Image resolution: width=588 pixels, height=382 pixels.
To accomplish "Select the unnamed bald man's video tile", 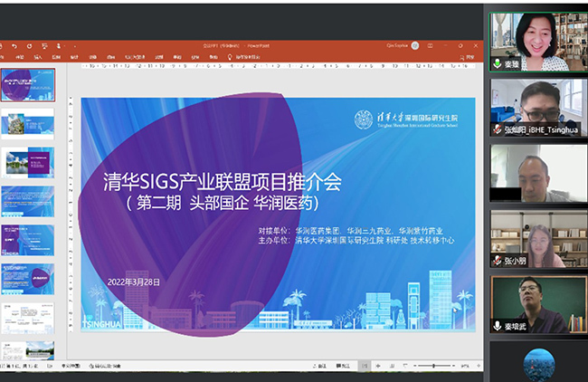I will pyautogui.click(x=538, y=174).
